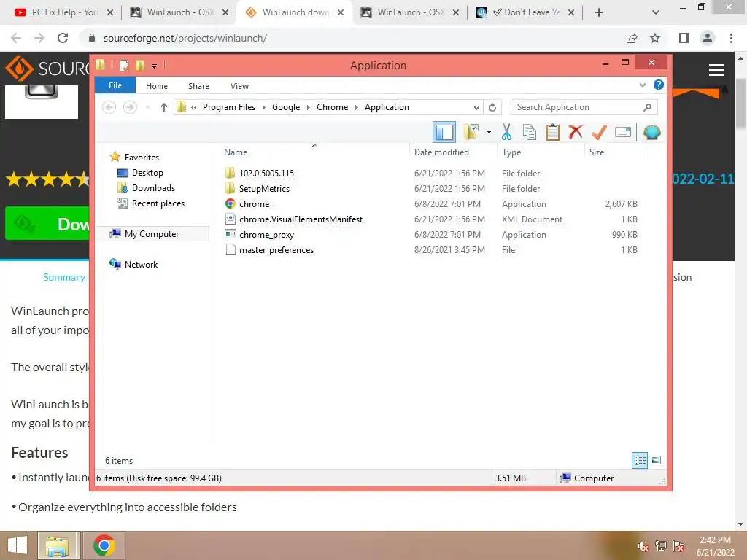The image size is (747, 560).
Task: Sort by Name column header
Action: [x=236, y=152]
